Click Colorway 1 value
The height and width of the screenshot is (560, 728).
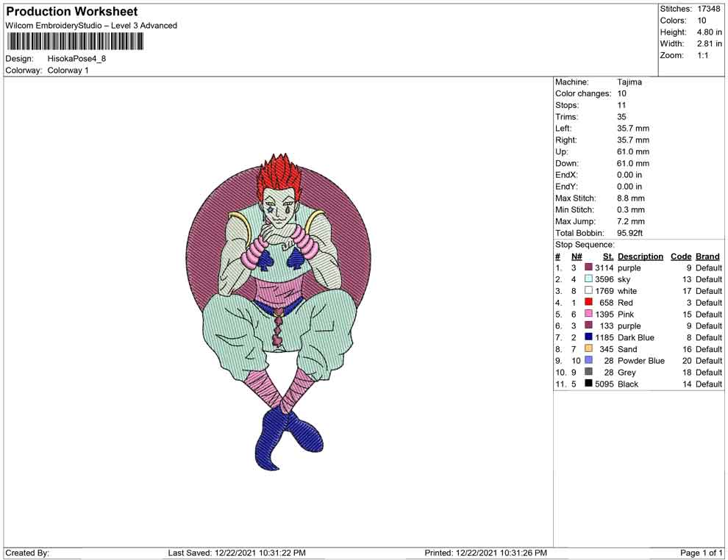point(68,71)
